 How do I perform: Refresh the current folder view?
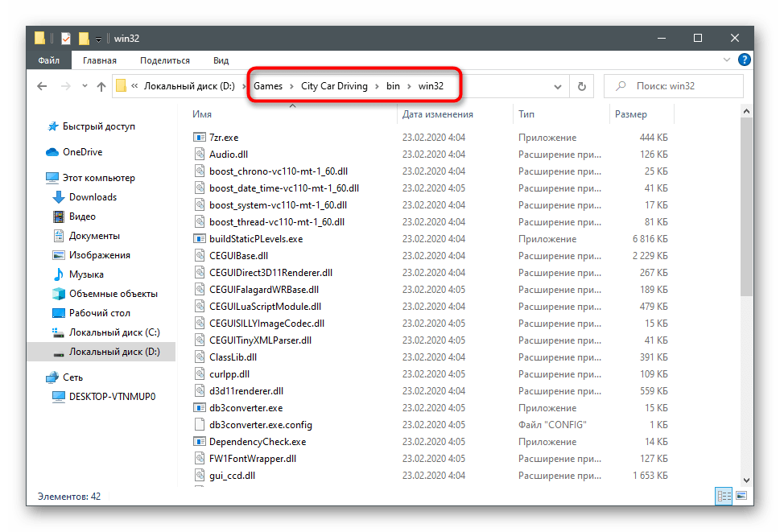tap(580, 87)
